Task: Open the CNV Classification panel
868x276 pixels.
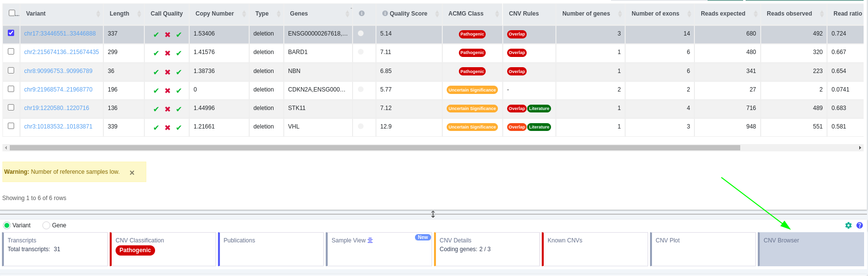Action: [x=163, y=249]
